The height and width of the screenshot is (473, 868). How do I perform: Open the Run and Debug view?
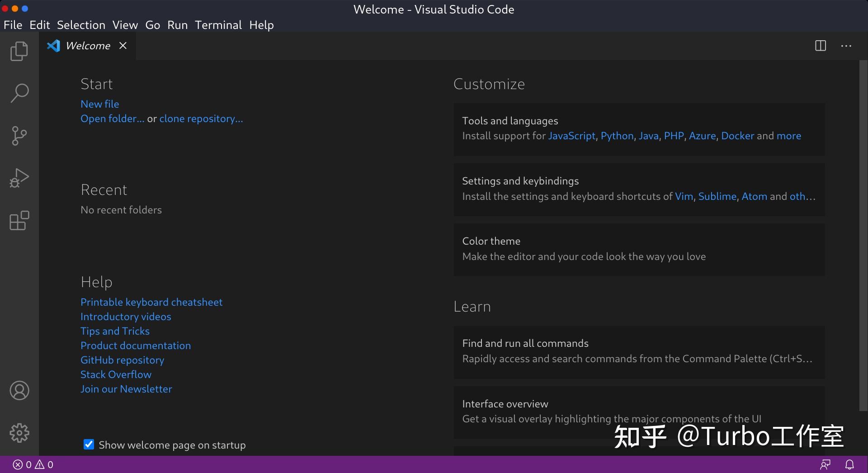19,178
